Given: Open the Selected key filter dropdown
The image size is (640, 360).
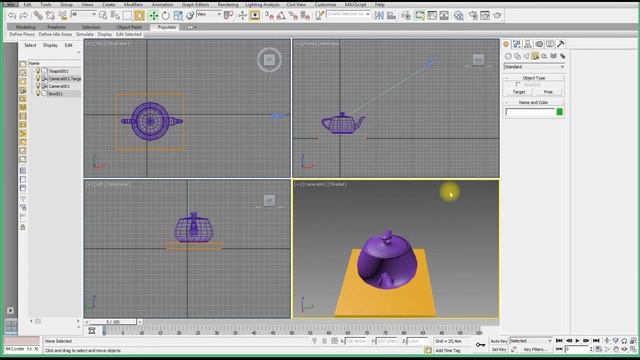Looking at the screenshot, I should pyautogui.click(x=531, y=341).
